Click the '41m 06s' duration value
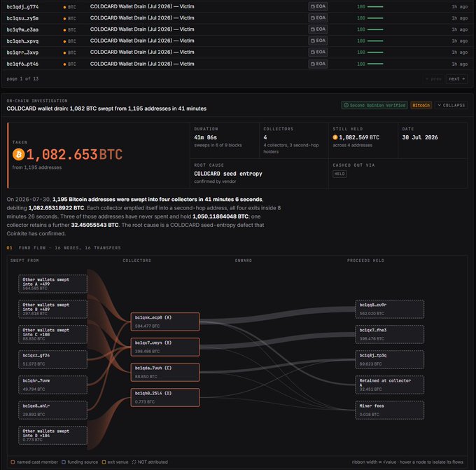The image size is (476, 470). click(206, 137)
